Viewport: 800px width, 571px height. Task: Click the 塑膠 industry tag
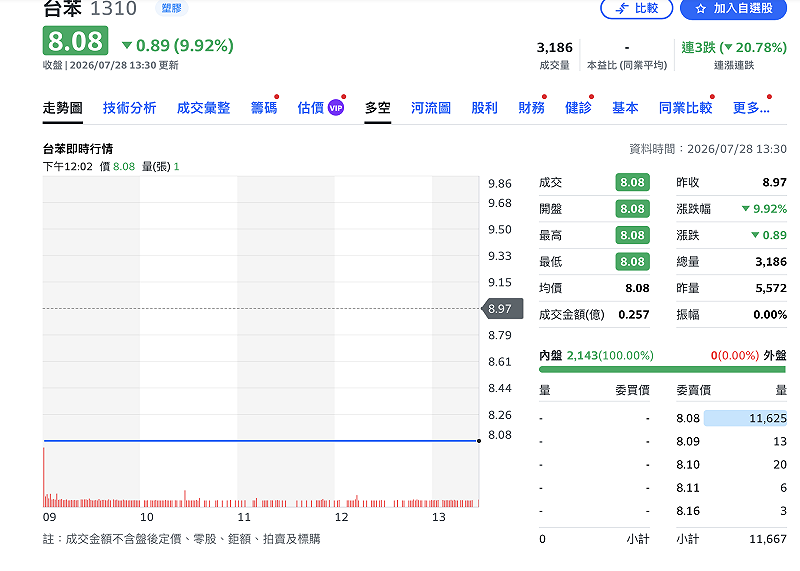pos(171,8)
